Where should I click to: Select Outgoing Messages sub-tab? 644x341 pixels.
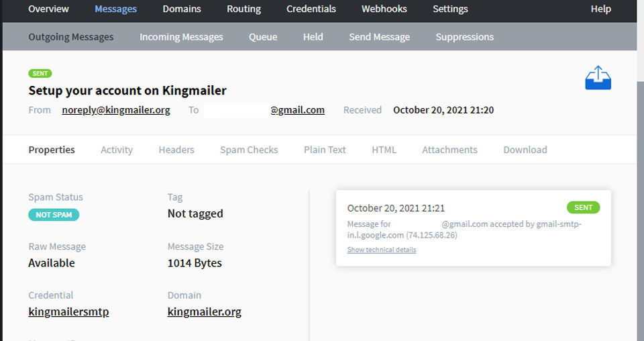click(70, 37)
